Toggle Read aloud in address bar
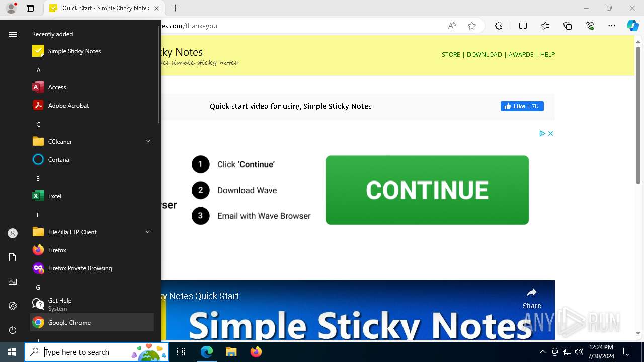Image resolution: width=644 pixels, height=362 pixels. [x=452, y=26]
